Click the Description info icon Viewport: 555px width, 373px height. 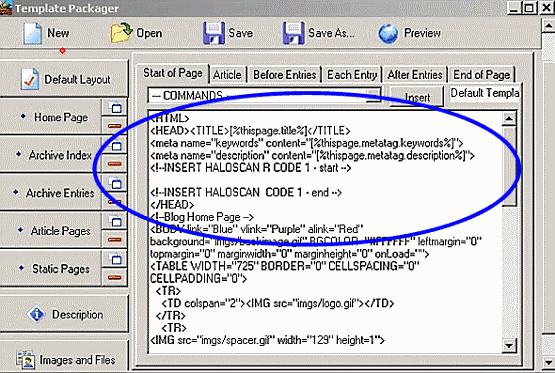point(36,314)
